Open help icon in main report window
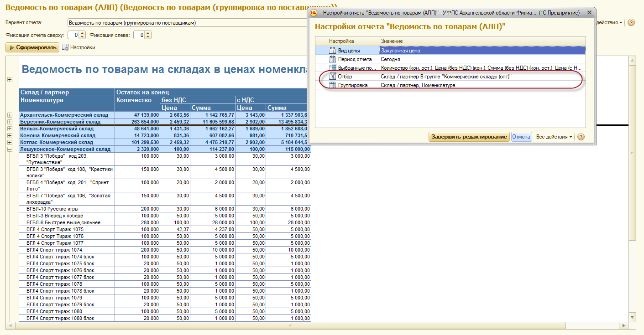 631,22
